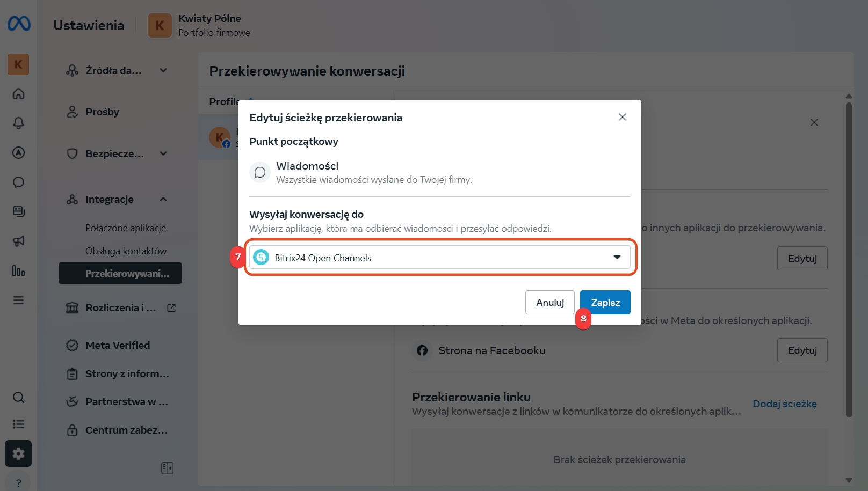868x491 pixels.
Task: Click Dodaj ścieżkę link
Action: pos(784,404)
